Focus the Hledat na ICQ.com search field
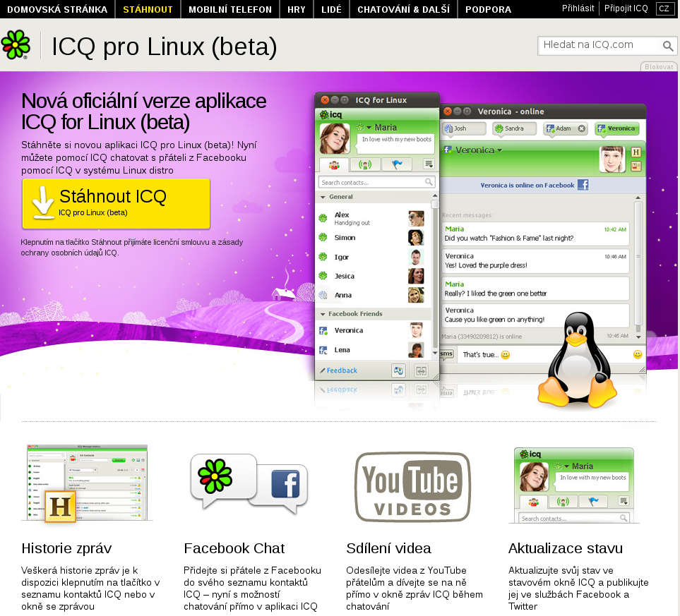 tap(599, 46)
